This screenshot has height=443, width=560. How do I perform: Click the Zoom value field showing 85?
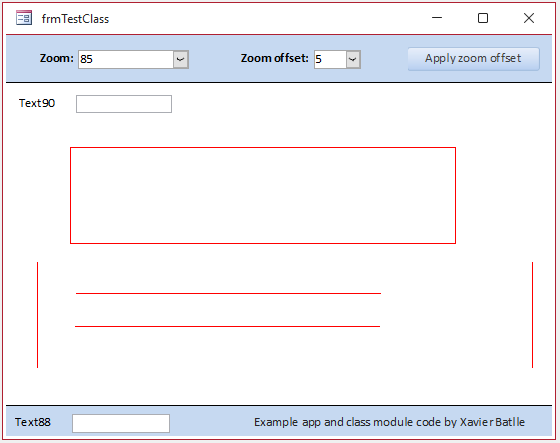[126, 59]
